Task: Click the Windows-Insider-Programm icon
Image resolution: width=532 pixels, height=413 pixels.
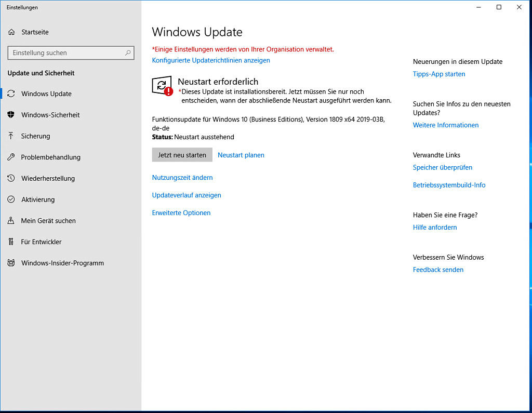Action: click(11, 263)
